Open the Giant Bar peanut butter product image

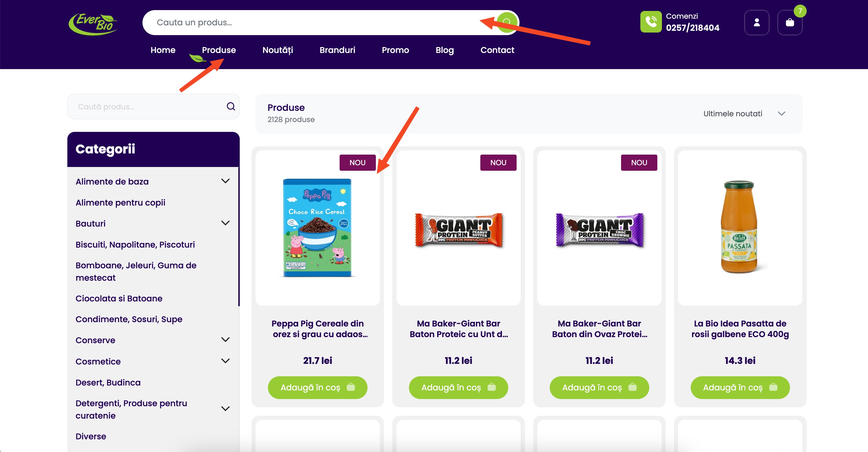pyautogui.click(x=458, y=228)
